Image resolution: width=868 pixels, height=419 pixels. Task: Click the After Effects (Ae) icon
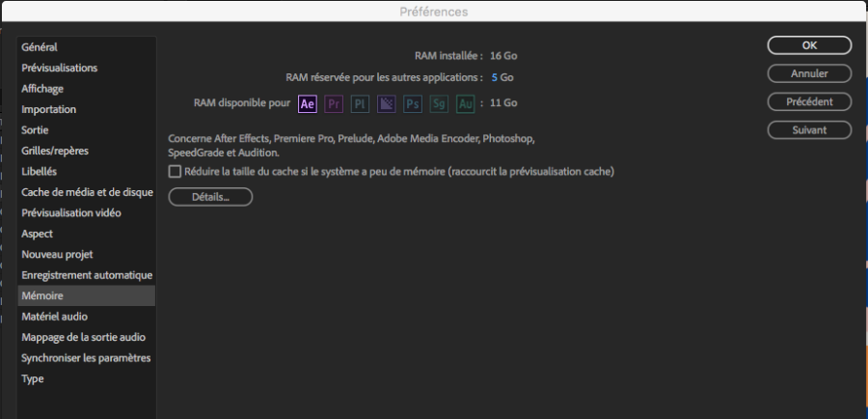[308, 103]
